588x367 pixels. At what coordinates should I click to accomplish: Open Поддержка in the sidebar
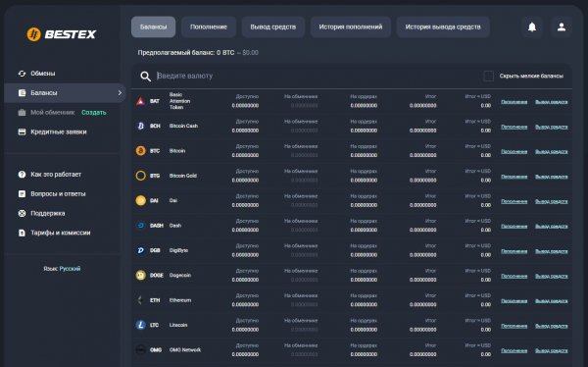tap(48, 213)
